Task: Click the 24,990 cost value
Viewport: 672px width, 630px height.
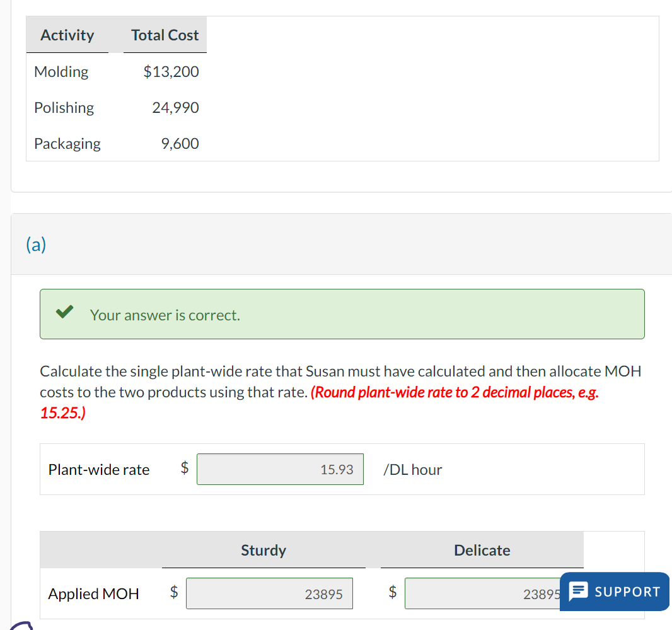Action: (x=175, y=108)
